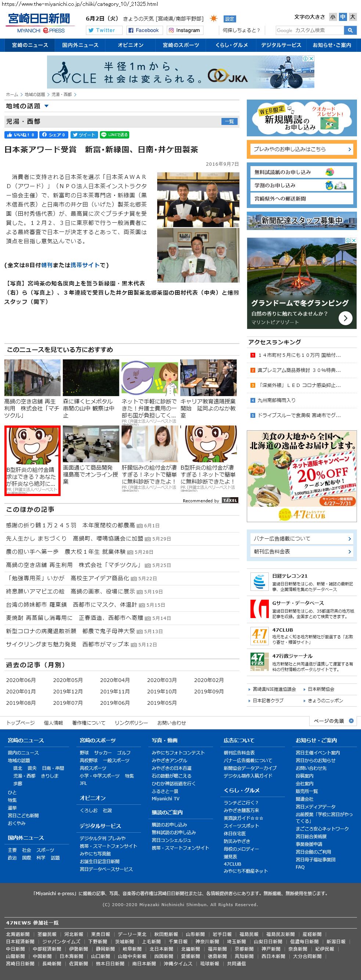Set text size to 大

[x=353, y=17]
